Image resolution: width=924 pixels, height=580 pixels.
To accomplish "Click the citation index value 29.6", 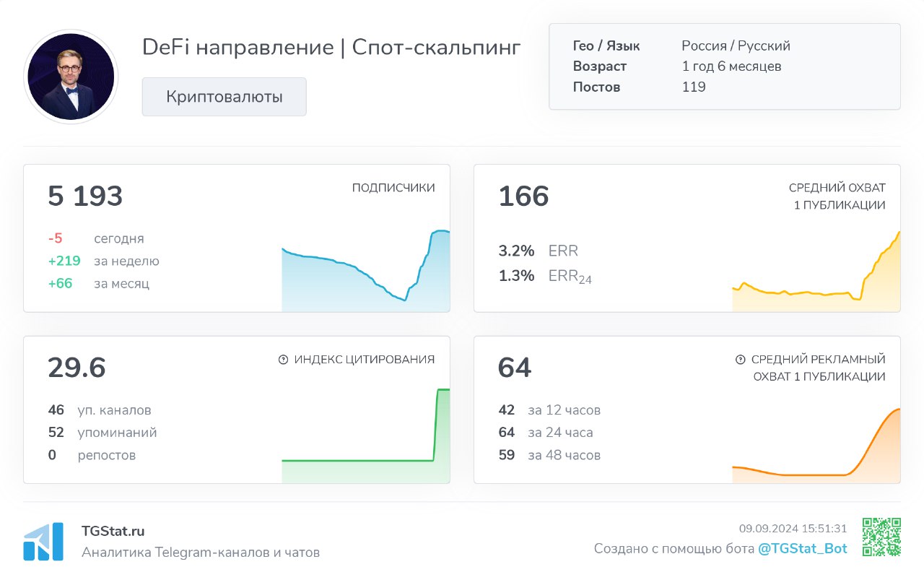I will point(77,368).
